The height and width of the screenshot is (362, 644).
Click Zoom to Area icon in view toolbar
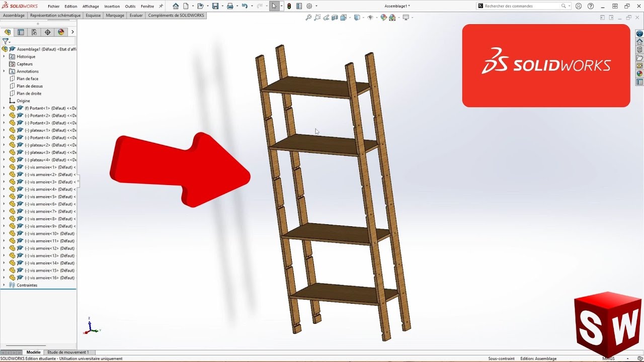317,17
